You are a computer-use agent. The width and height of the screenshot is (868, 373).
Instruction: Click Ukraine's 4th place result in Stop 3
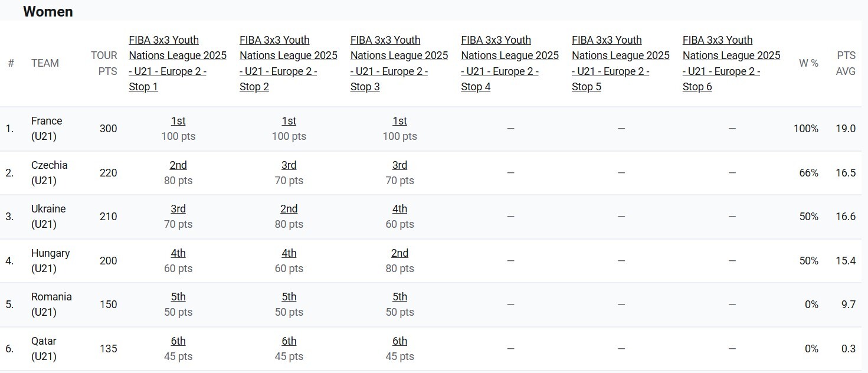pos(399,209)
